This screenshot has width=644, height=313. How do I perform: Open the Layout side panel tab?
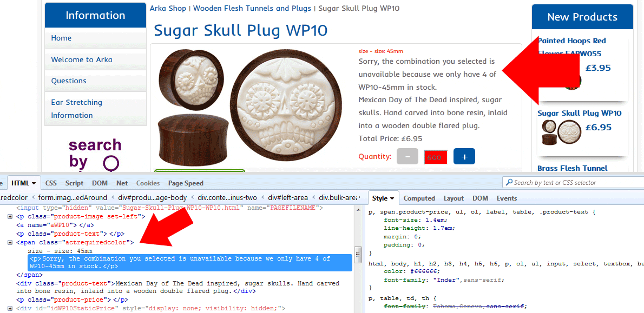coord(454,198)
